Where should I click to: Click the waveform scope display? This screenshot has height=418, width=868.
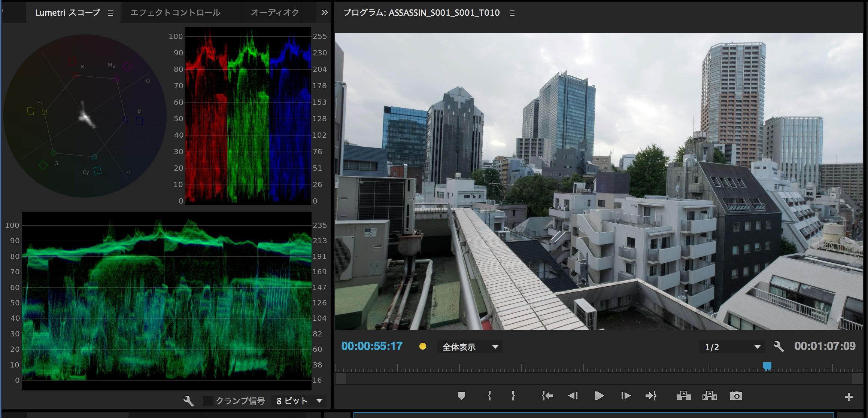[167, 301]
